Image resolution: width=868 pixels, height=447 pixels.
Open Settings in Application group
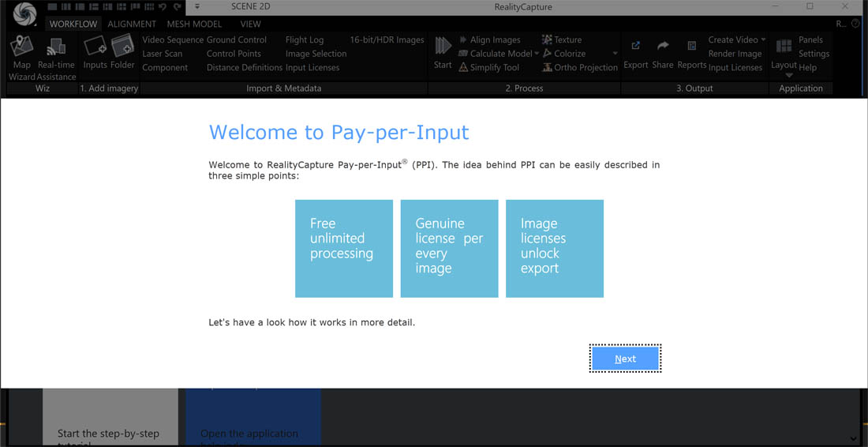click(x=814, y=54)
